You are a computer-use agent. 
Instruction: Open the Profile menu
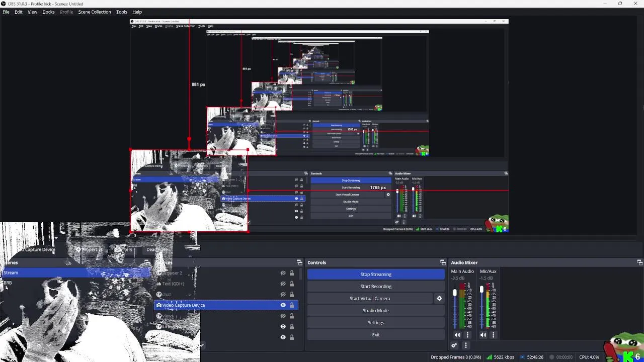[66, 12]
